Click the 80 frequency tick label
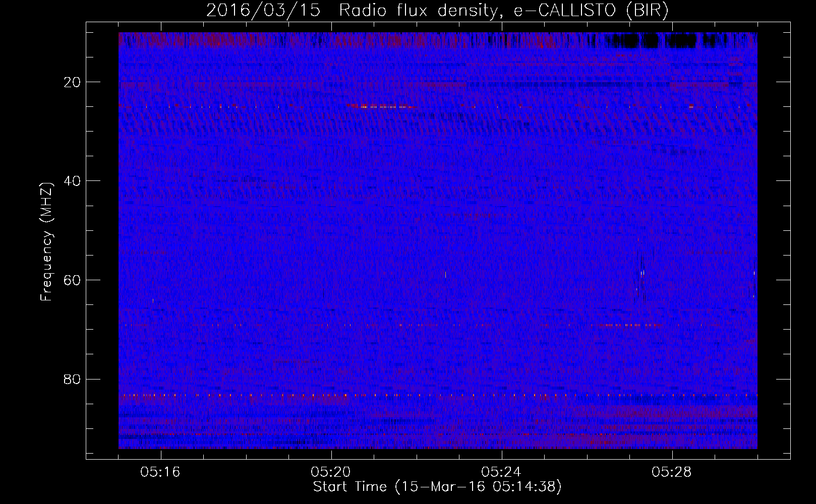The width and height of the screenshot is (816, 504). (73, 379)
